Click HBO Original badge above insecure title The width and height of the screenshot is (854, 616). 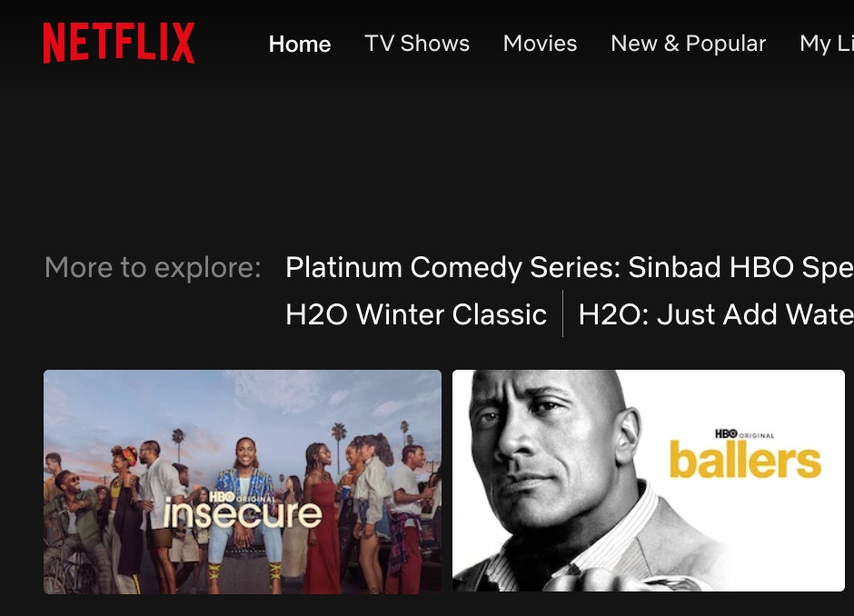(x=243, y=497)
